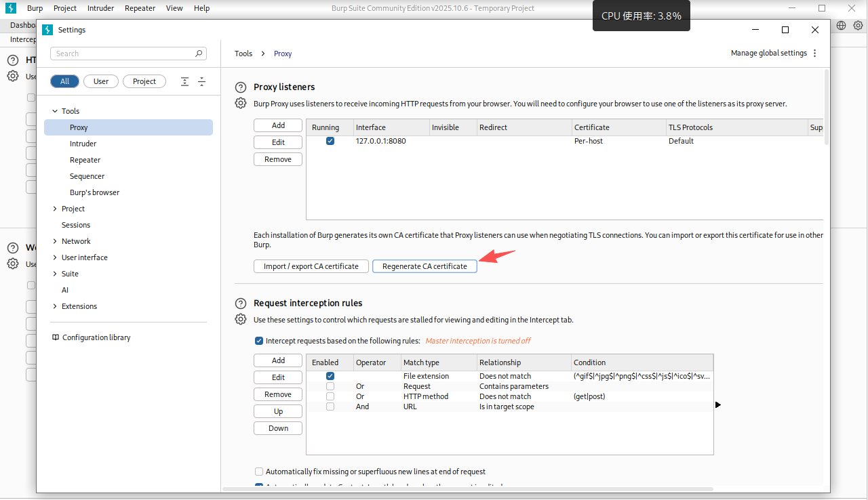Screen dimensions: 868x500
Task: Expand the Project tree node
Action: pos(55,209)
